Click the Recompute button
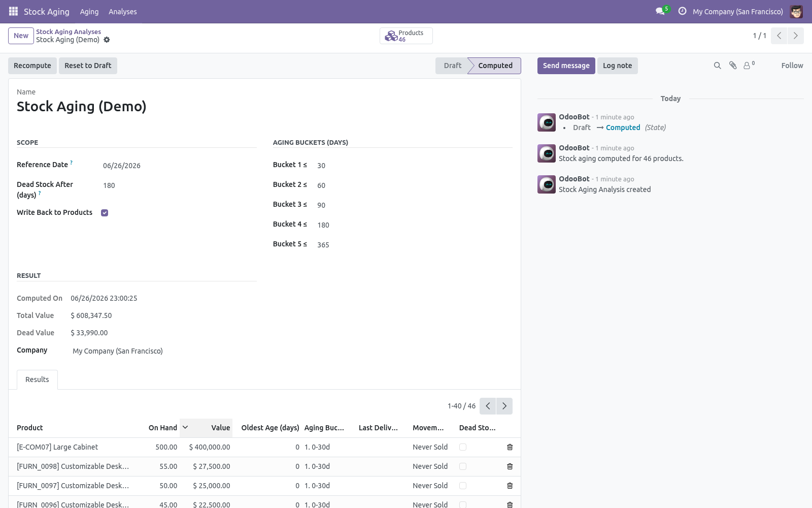The width and height of the screenshot is (812, 508). coord(32,66)
